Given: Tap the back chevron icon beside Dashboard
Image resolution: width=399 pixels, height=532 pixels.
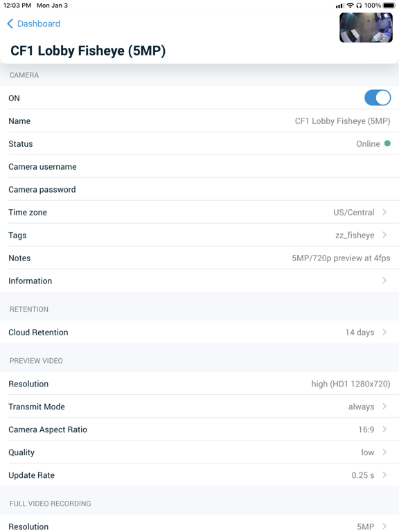Looking at the screenshot, I should click(10, 24).
